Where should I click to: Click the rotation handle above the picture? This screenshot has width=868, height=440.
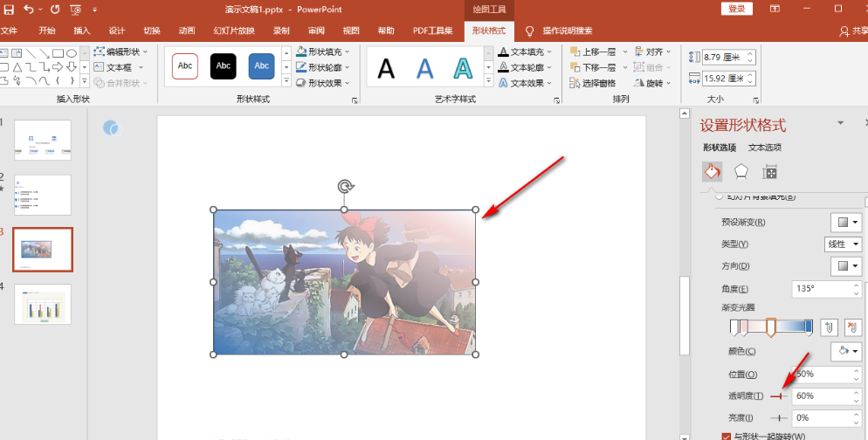[x=346, y=187]
